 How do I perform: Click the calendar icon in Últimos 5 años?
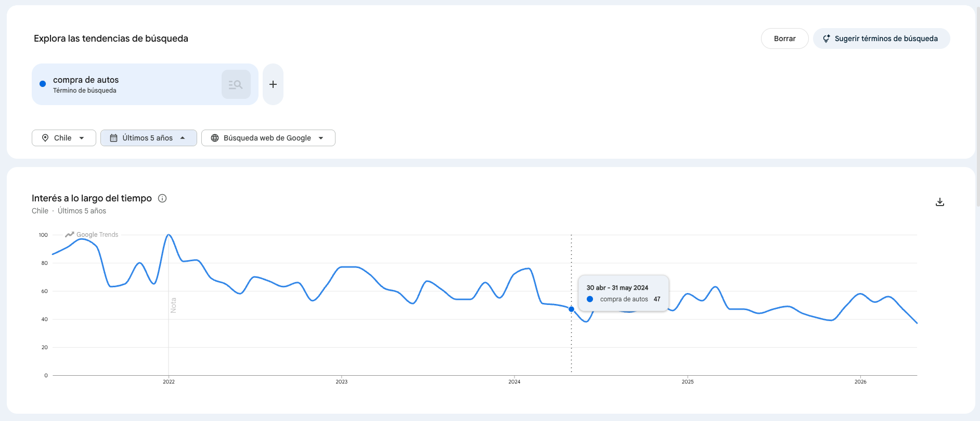click(113, 138)
